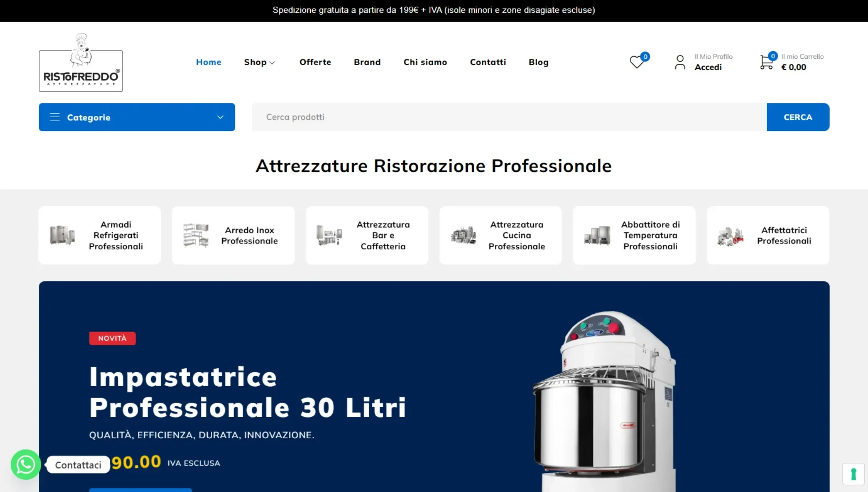The height and width of the screenshot is (492, 868).
Task: Open the wishlist heart icon
Action: click(636, 62)
